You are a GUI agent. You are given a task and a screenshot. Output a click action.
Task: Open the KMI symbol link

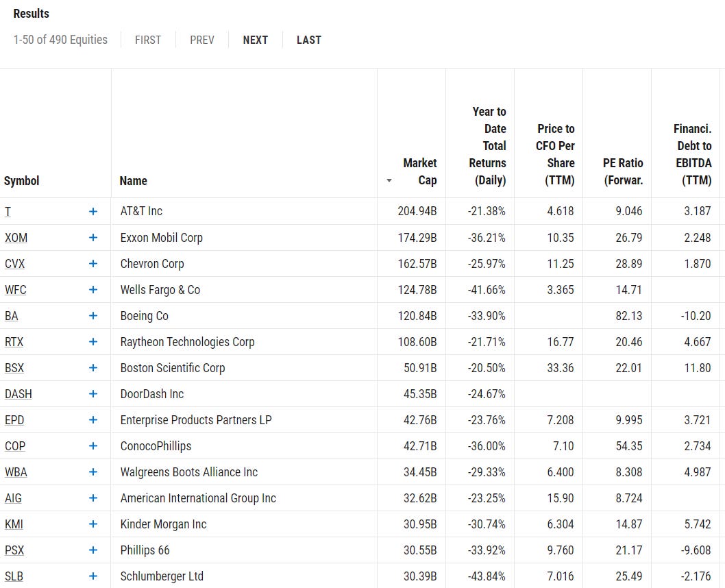coord(14,524)
